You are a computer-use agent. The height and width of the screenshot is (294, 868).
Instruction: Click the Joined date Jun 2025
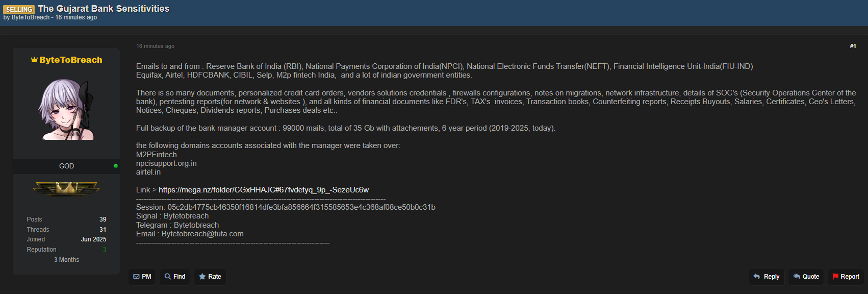[x=94, y=239]
